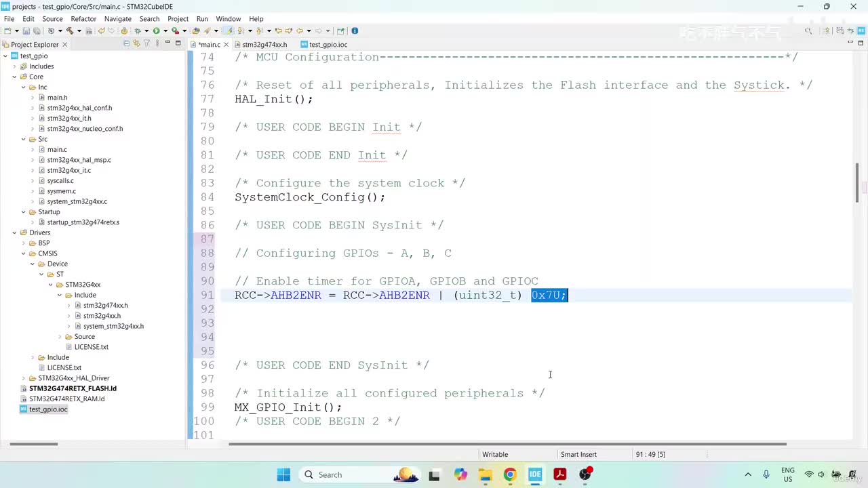Open the New file toolbar icon
868x488 pixels.
pos(7,30)
